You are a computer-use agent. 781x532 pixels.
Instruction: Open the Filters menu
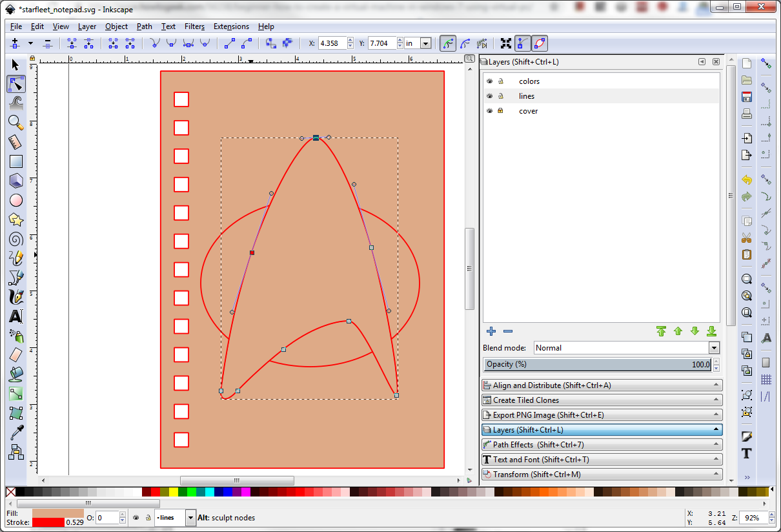(x=194, y=26)
